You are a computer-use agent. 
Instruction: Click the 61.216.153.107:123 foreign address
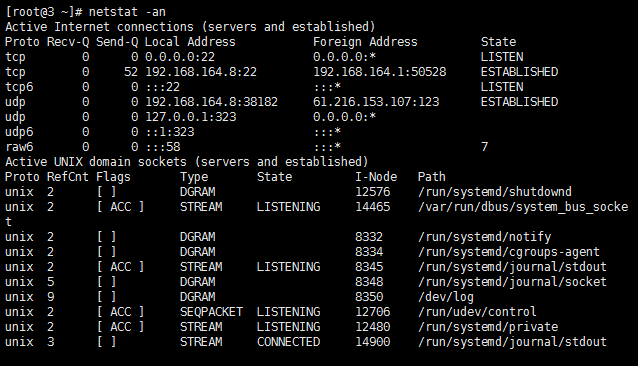point(376,102)
